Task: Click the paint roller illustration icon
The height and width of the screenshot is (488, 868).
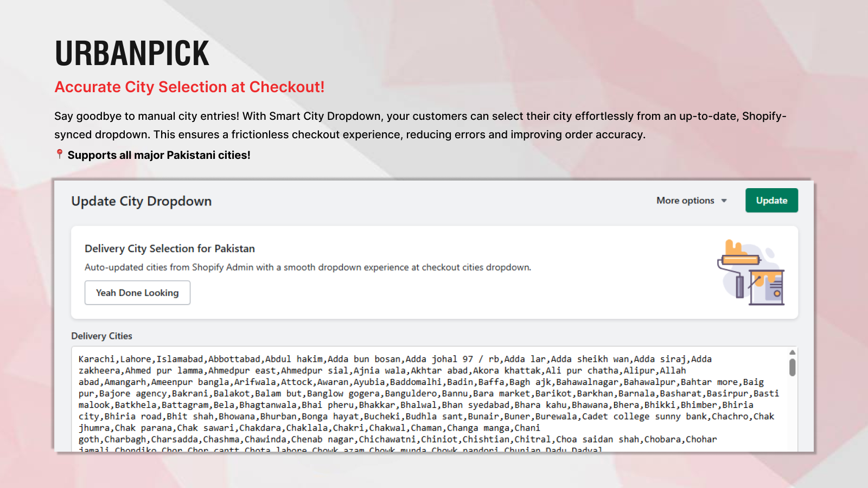Action: 741,260
